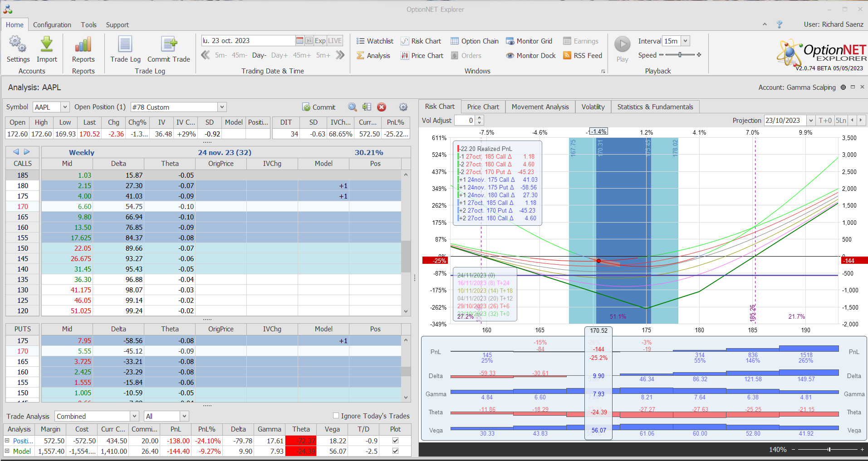
Task: Open the Analysis window from ribbon
Action: [373, 56]
